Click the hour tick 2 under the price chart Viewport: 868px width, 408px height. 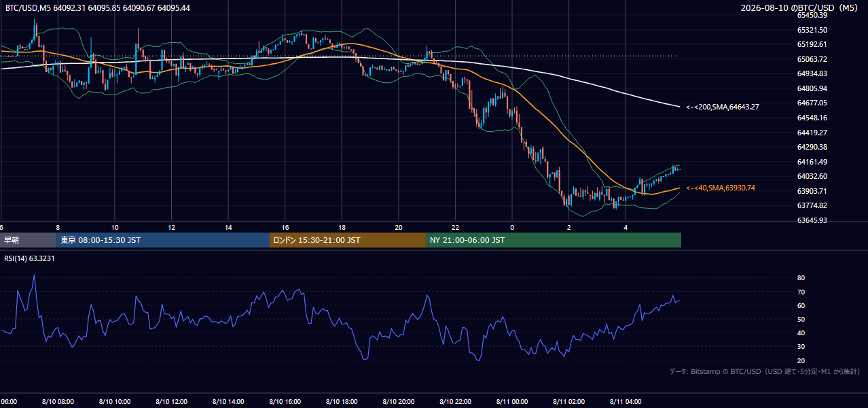[568, 228]
